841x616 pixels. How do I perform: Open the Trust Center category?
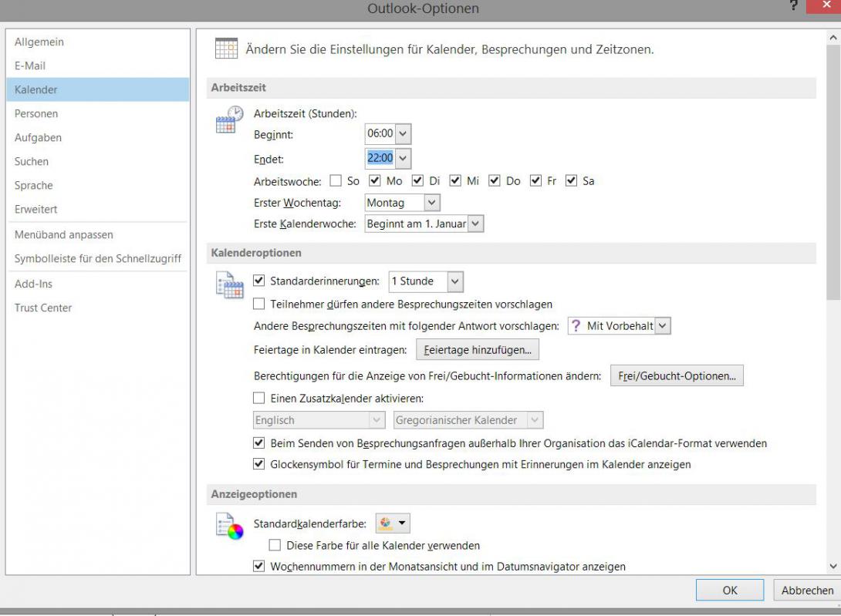point(98,308)
